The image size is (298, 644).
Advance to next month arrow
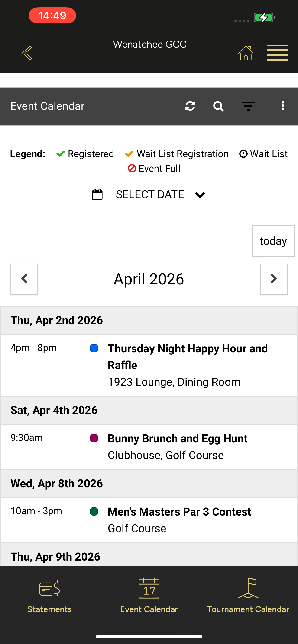coord(274,279)
